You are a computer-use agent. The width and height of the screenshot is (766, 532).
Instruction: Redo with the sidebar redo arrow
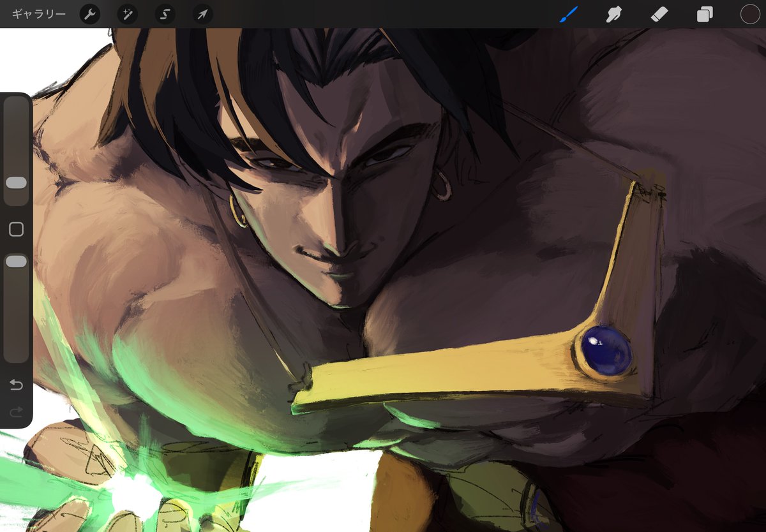16,411
